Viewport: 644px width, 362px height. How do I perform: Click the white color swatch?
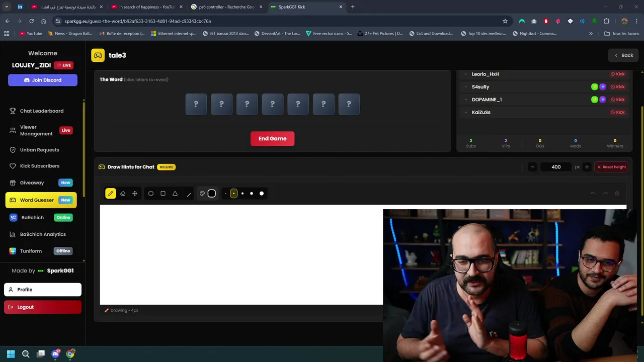tap(212, 194)
